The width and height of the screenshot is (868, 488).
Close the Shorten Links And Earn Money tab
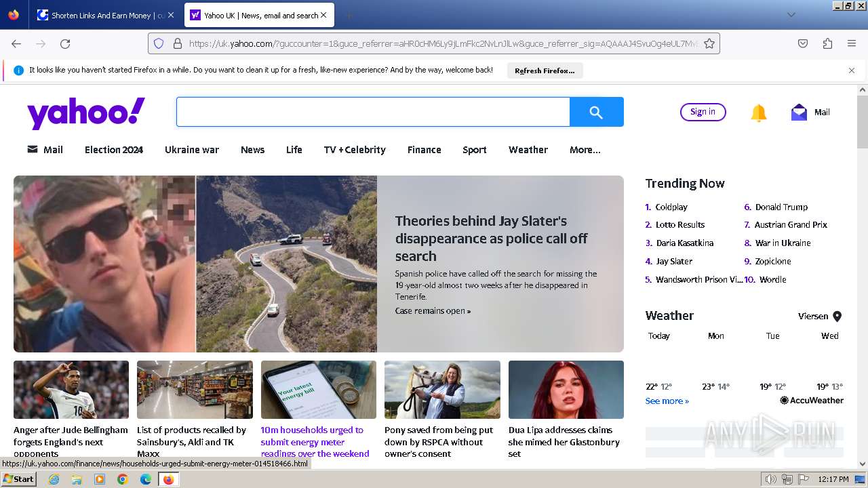(x=170, y=15)
